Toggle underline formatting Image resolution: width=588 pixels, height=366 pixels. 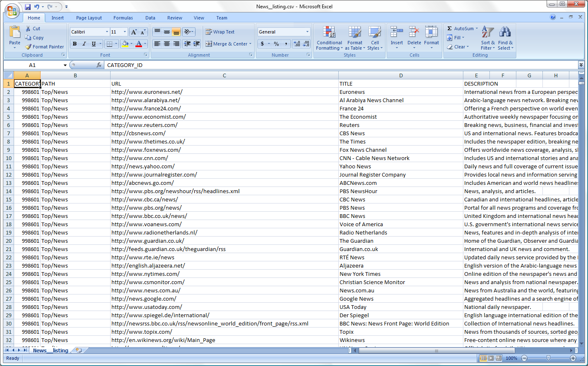(94, 44)
